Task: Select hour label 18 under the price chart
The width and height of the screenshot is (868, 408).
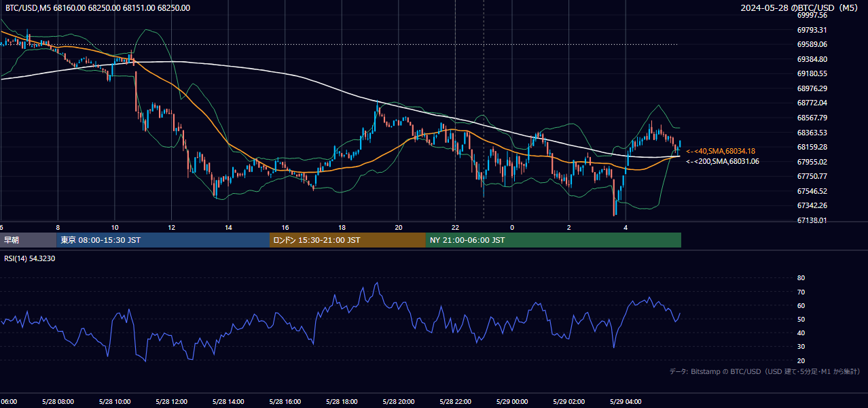Action: point(342,227)
